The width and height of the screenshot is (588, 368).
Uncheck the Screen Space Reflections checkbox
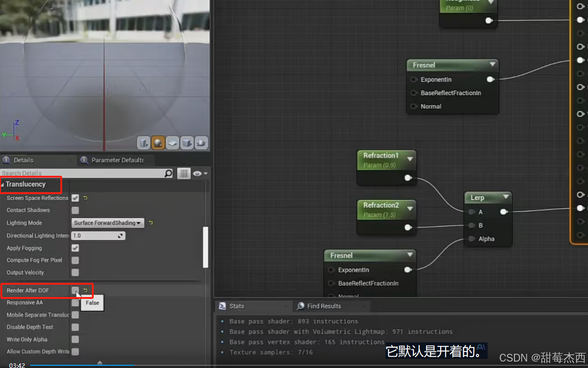click(75, 198)
